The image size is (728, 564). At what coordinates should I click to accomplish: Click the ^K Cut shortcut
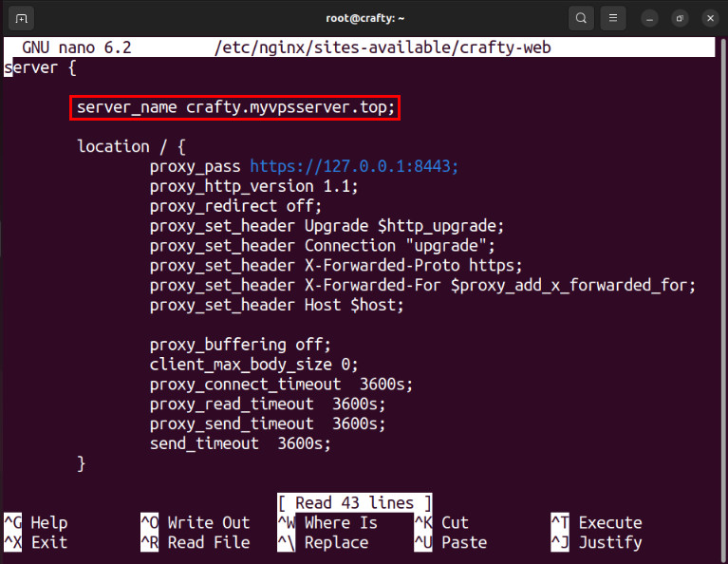(441, 522)
